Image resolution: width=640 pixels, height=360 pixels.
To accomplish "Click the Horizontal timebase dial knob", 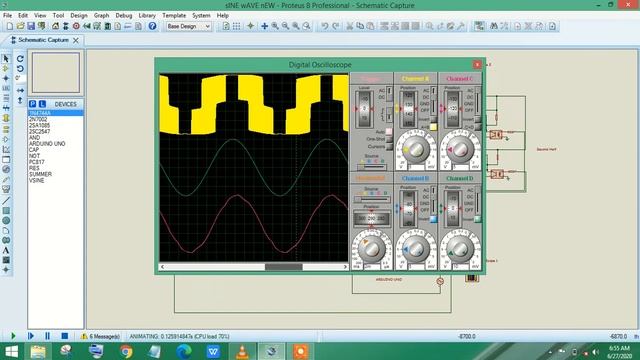I will click(371, 249).
